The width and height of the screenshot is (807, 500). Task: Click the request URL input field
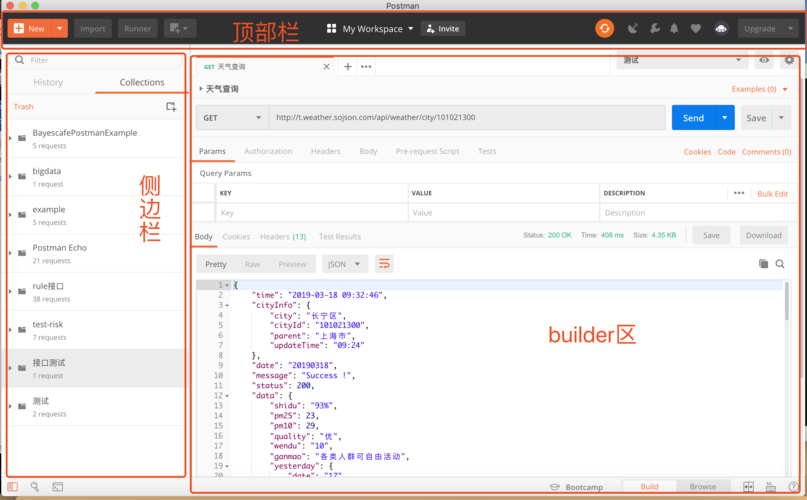467,118
